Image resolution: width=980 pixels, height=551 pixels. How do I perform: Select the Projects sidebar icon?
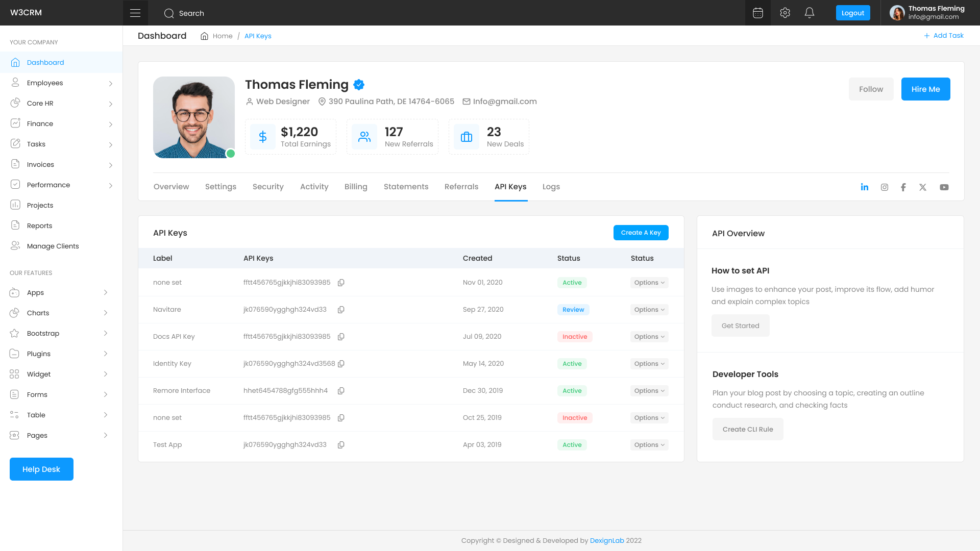[15, 205]
